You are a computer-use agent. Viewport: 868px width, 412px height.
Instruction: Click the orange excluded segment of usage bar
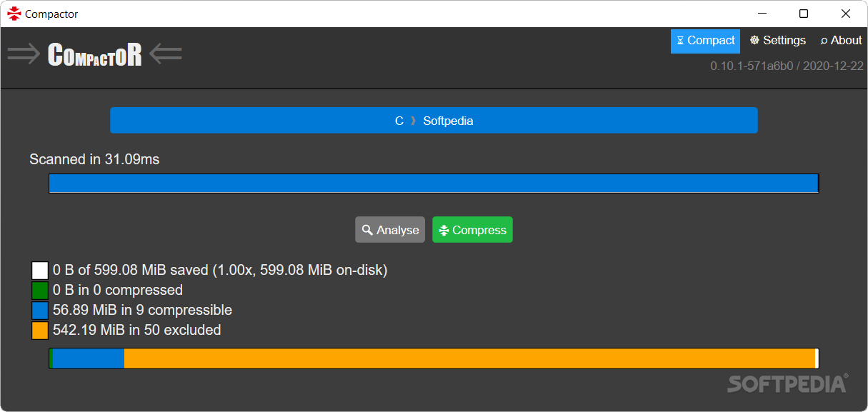[x=469, y=358]
